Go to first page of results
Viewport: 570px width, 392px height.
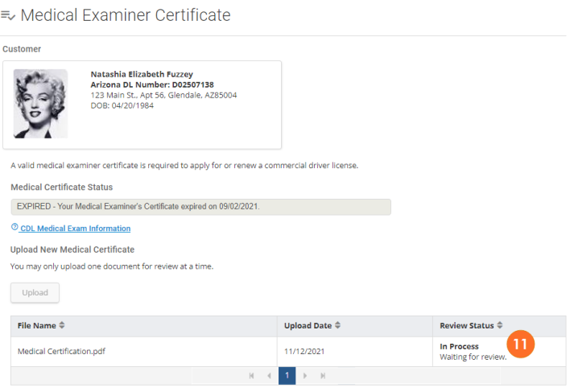(x=251, y=376)
